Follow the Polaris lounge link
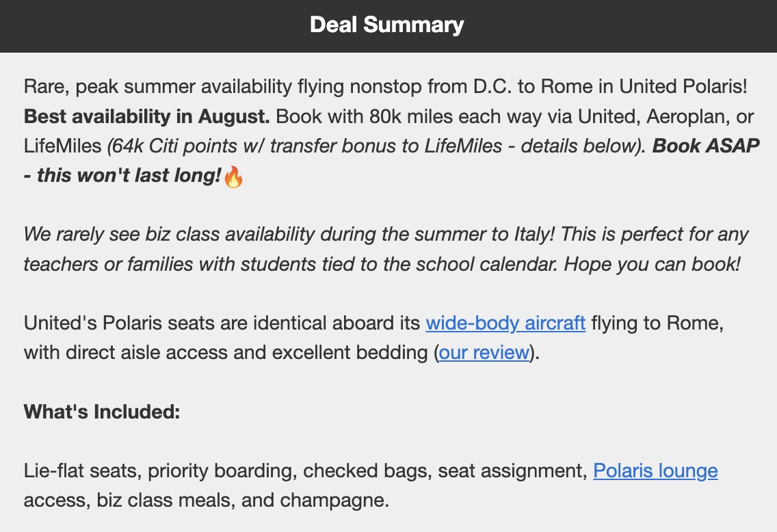 click(655, 470)
